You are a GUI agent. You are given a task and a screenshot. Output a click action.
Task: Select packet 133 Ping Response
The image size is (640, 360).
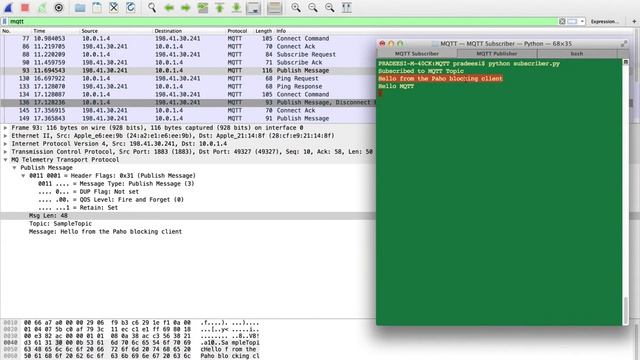coord(188,87)
